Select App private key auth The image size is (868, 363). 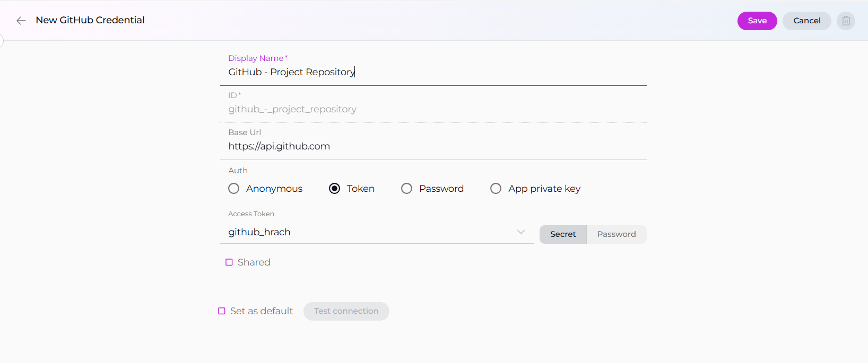click(x=496, y=189)
